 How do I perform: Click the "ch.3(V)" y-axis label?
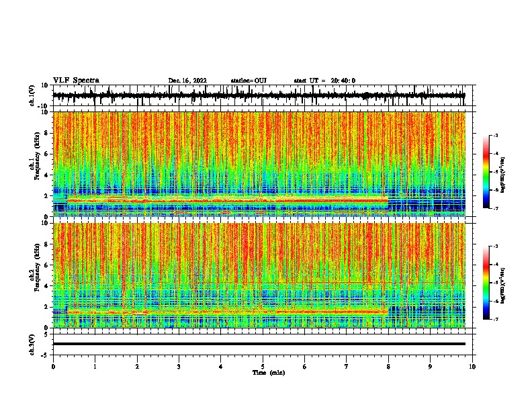[32, 345]
